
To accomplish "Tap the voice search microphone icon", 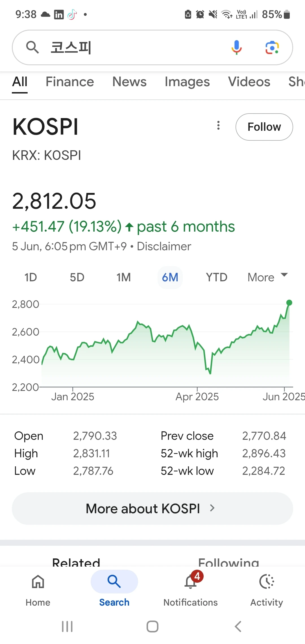I will point(237,47).
